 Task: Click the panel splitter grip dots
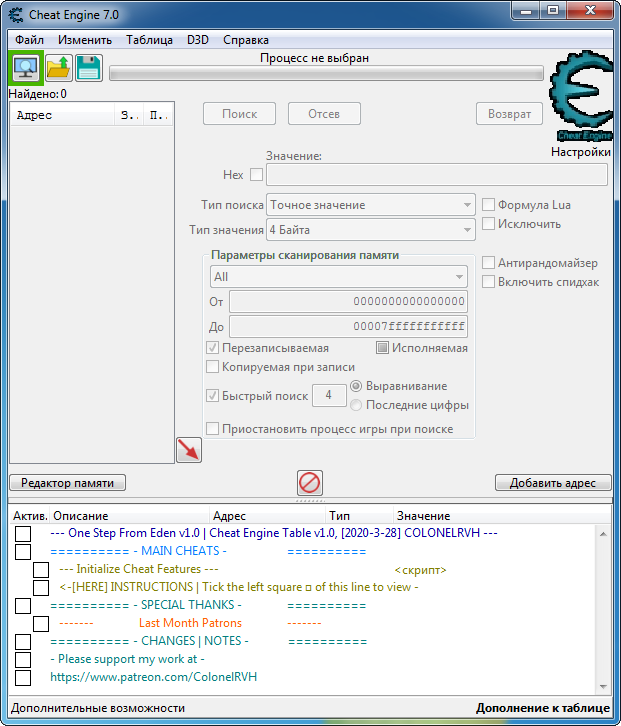coord(310,501)
